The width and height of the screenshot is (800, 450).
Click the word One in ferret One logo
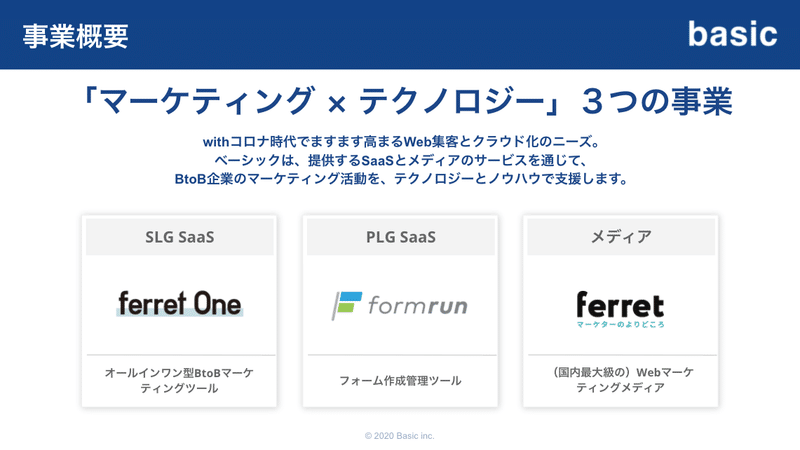tap(217, 304)
